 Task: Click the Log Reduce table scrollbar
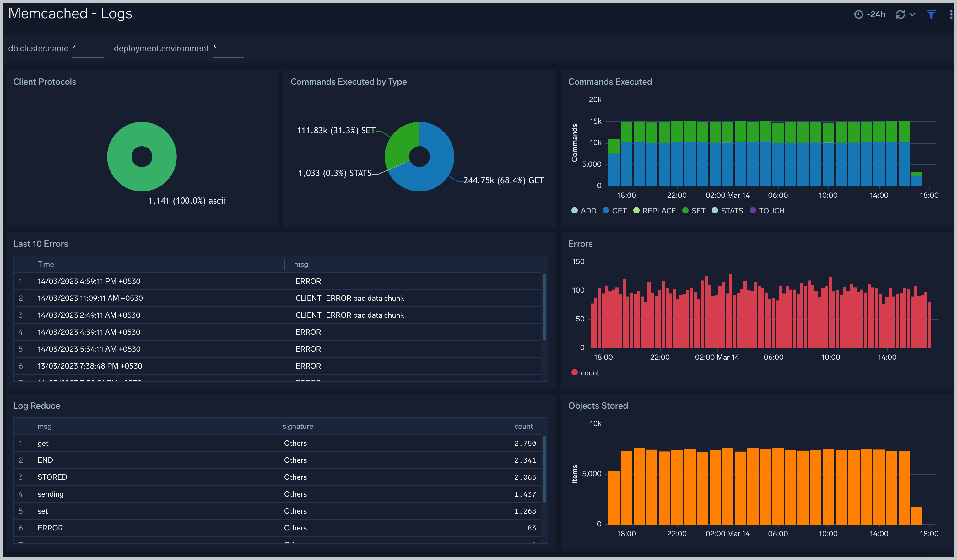tap(544, 469)
